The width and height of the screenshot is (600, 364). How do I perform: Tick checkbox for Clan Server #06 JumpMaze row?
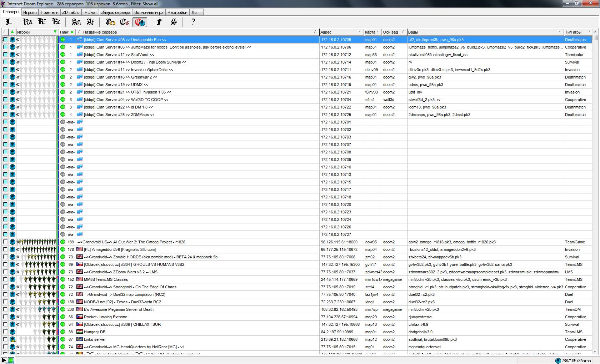coord(5,47)
